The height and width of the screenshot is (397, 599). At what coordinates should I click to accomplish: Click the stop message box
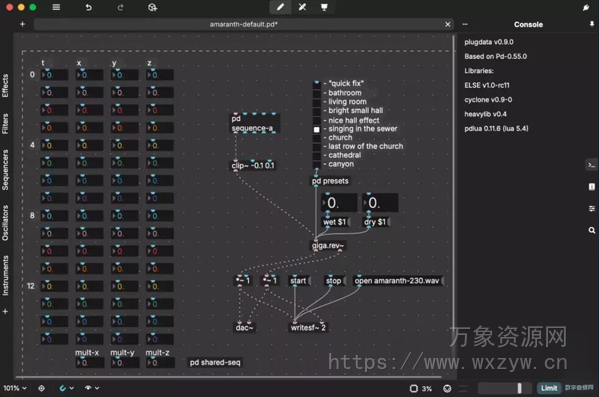tap(335, 281)
